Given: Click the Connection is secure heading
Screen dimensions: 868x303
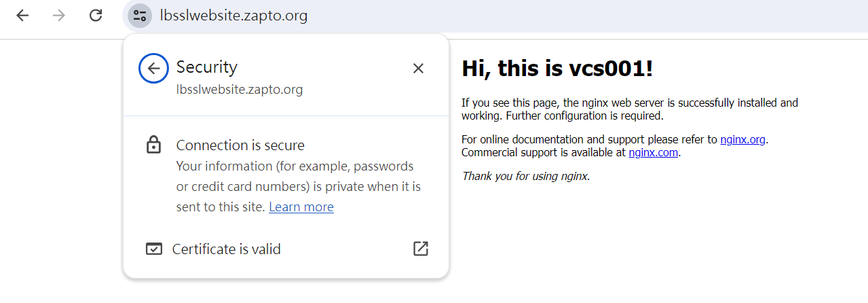Looking at the screenshot, I should tap(240, 145).
